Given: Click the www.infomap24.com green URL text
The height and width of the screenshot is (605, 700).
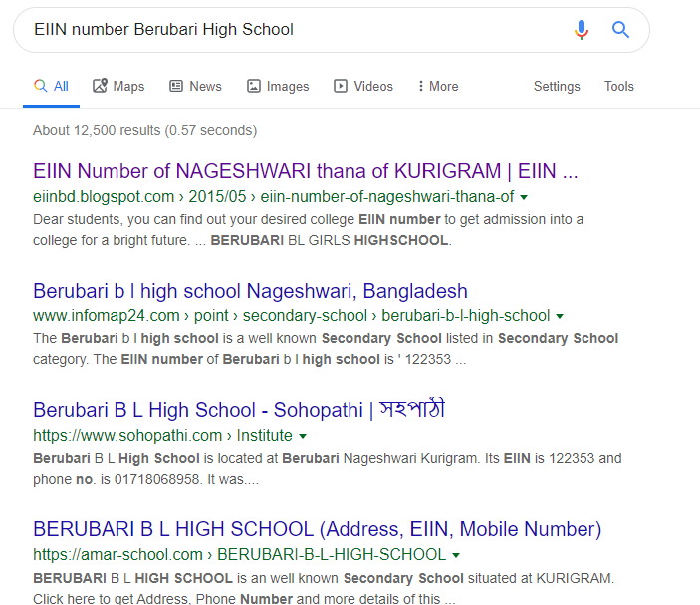Looking at the screenshot, I should coord(291,316).
